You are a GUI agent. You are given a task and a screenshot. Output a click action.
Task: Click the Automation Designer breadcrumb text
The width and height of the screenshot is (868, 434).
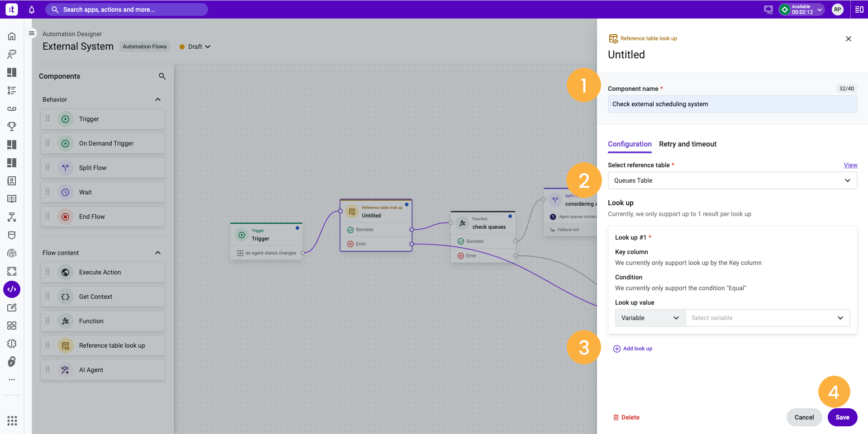coord(72,34)
